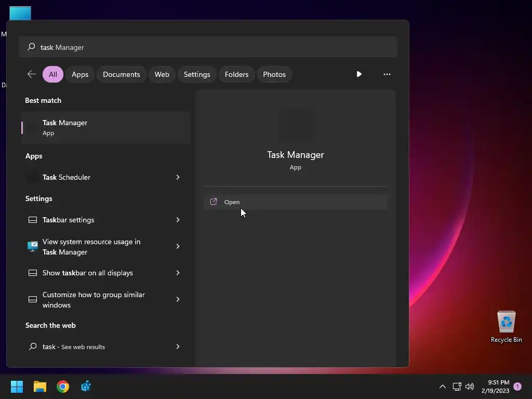The image size is (532, 399).
Task: Select the Recycle Bin desktop icon
Action: coord(506,327)
